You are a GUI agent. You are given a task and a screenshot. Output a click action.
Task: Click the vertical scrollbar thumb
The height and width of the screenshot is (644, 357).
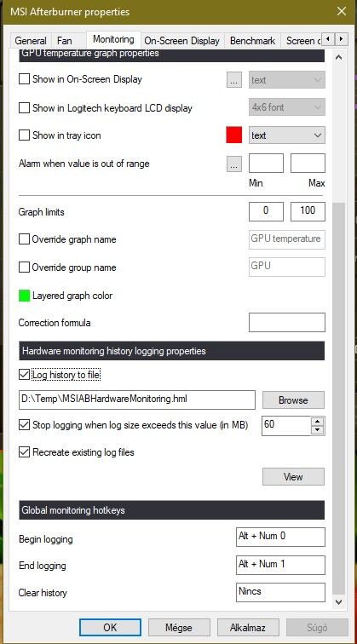click(x=338, y=399)
